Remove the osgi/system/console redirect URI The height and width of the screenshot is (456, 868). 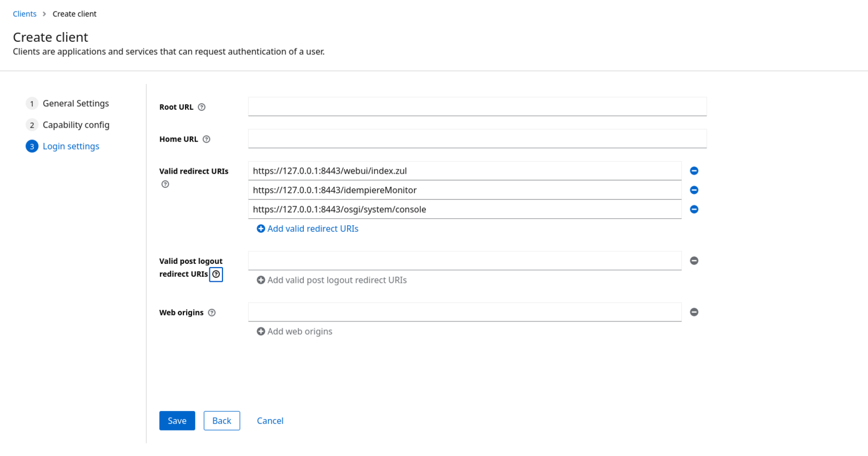(694, 210)
